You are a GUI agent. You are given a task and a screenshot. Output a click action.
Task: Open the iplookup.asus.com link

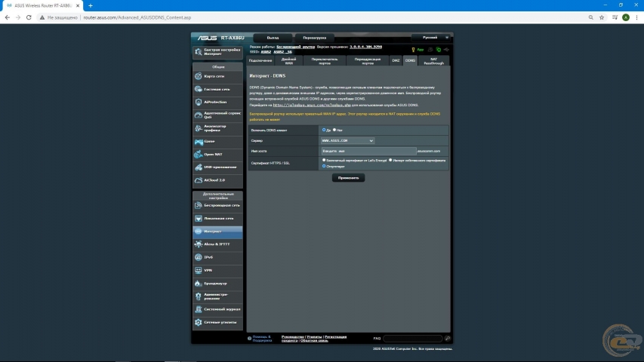point(312,105)
